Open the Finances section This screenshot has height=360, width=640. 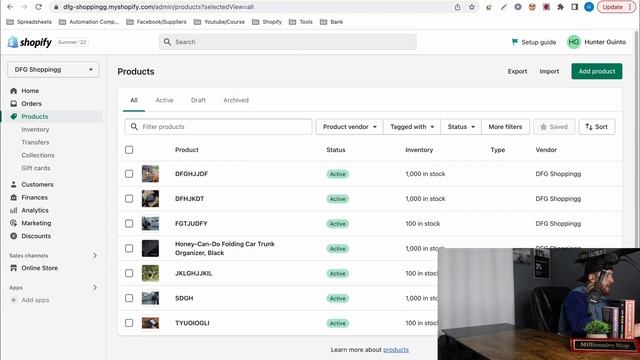point(34,197)
